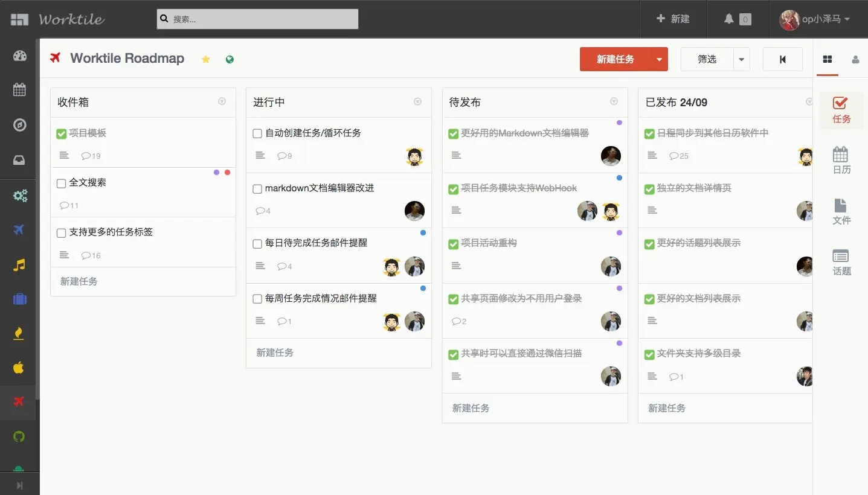Click the 已发布 24/09 list title
The width and height of the screenshot is (868, 495).
(677, 102)
